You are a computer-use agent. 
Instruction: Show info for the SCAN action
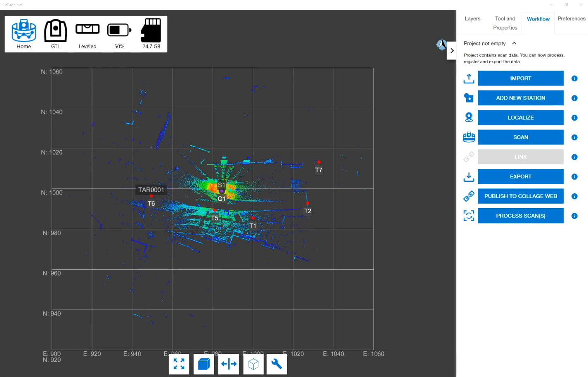click(x=574, y=138)
